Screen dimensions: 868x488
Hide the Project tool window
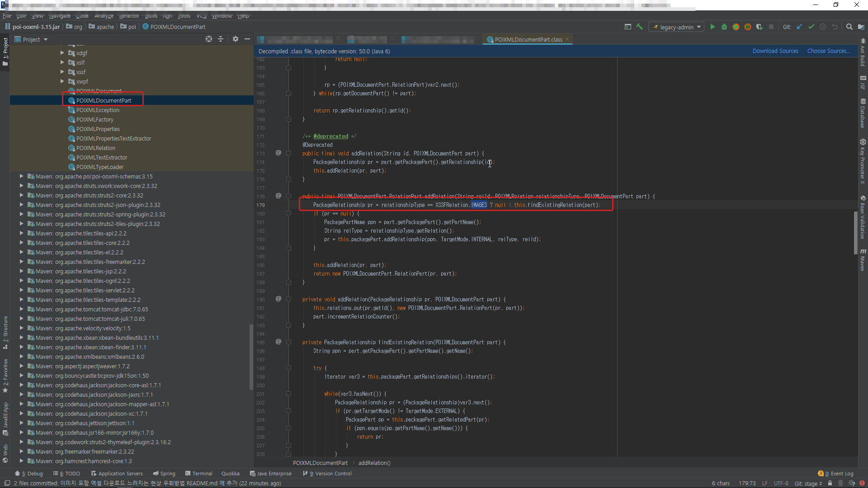(x=247, y=39)
